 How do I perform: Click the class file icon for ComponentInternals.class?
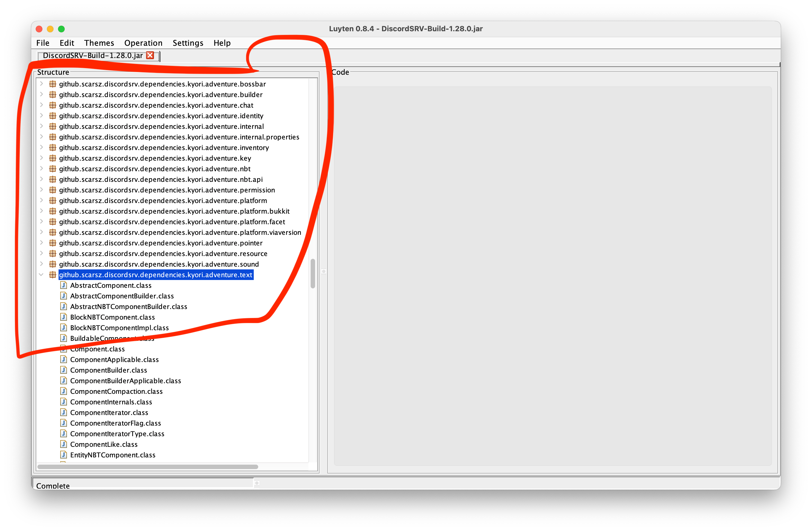64,401
